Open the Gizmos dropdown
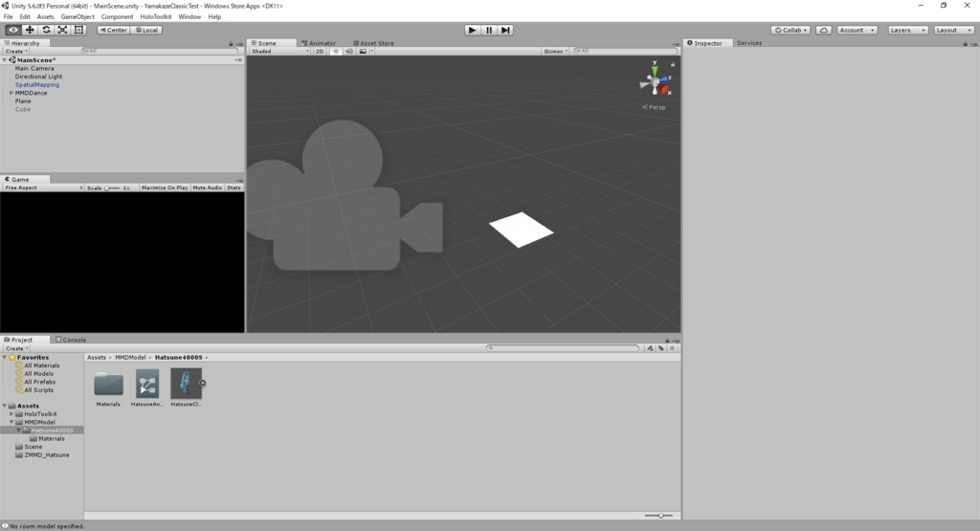 pyautogui.click(x=555, y=52)
